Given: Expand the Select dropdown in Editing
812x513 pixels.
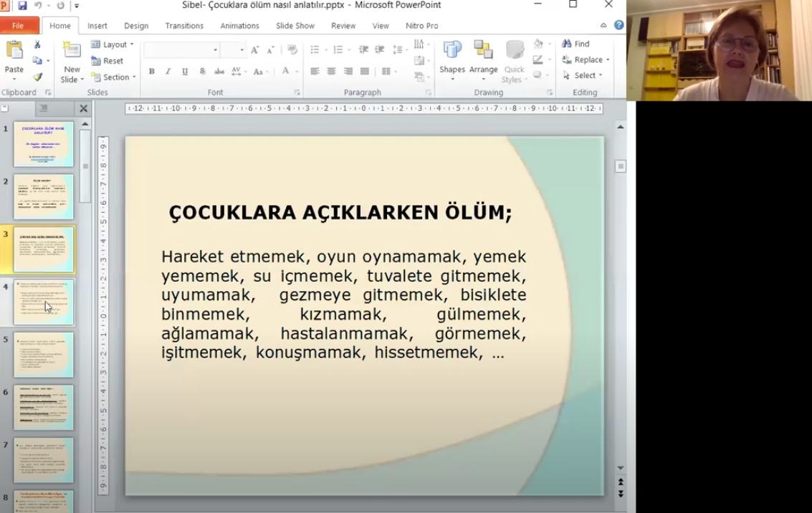Looking at the screenshot, I should coord(600,75).
